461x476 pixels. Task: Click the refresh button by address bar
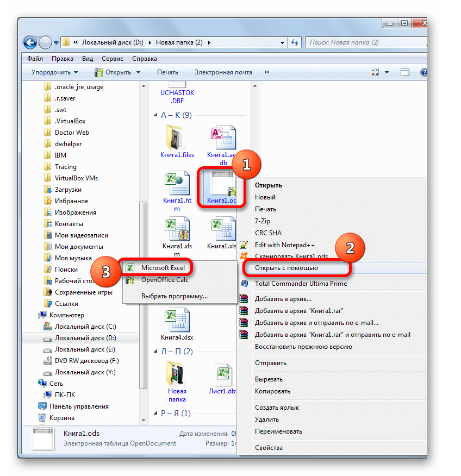pyautogui.click(x=295, y=42)
